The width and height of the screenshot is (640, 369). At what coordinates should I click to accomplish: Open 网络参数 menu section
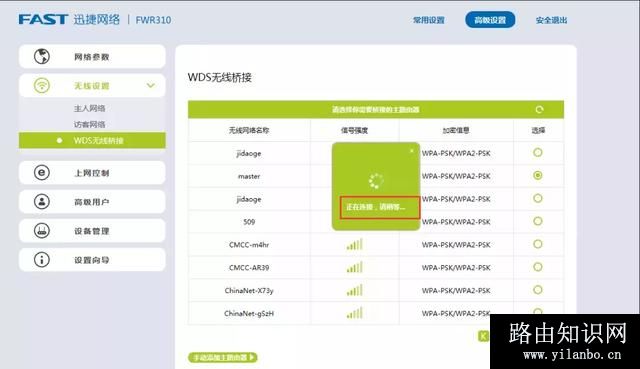pyautogui.click(x=92, y=56)
